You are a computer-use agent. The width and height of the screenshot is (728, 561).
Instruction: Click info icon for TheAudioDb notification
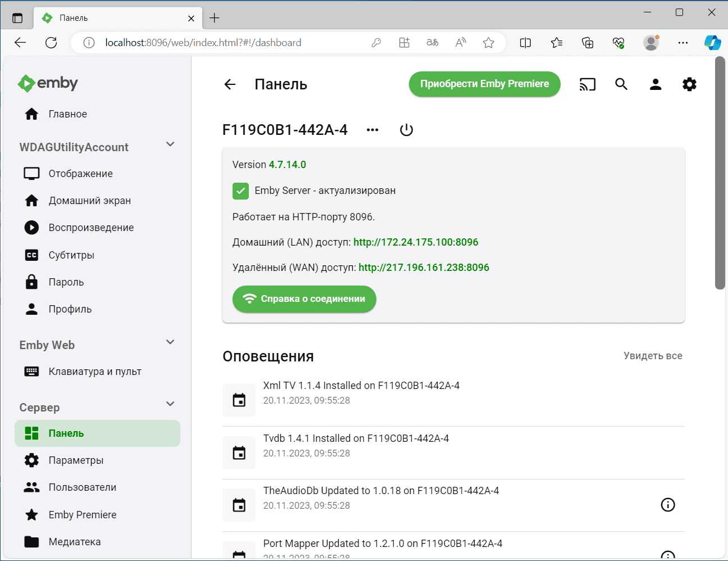coord(667,505)
